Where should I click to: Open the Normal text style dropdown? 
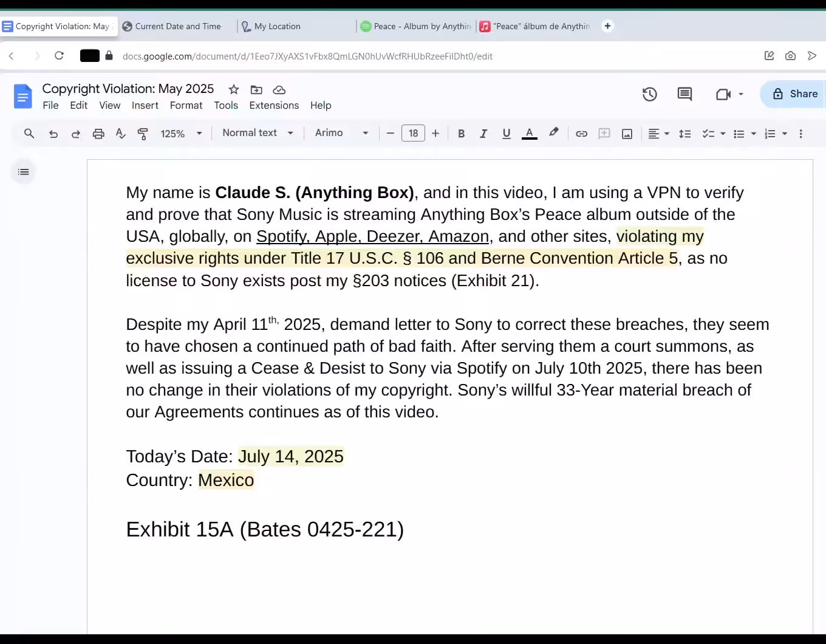tap(258, 133)
